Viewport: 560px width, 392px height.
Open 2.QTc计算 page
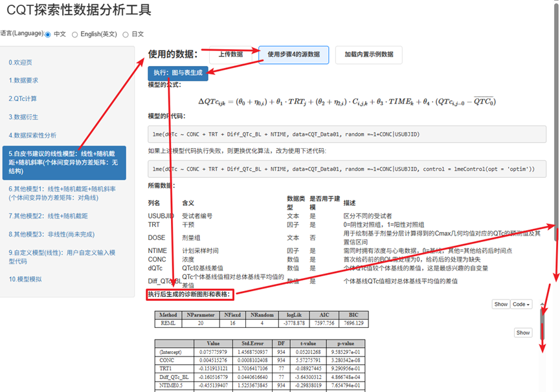[x=23, y=99]
